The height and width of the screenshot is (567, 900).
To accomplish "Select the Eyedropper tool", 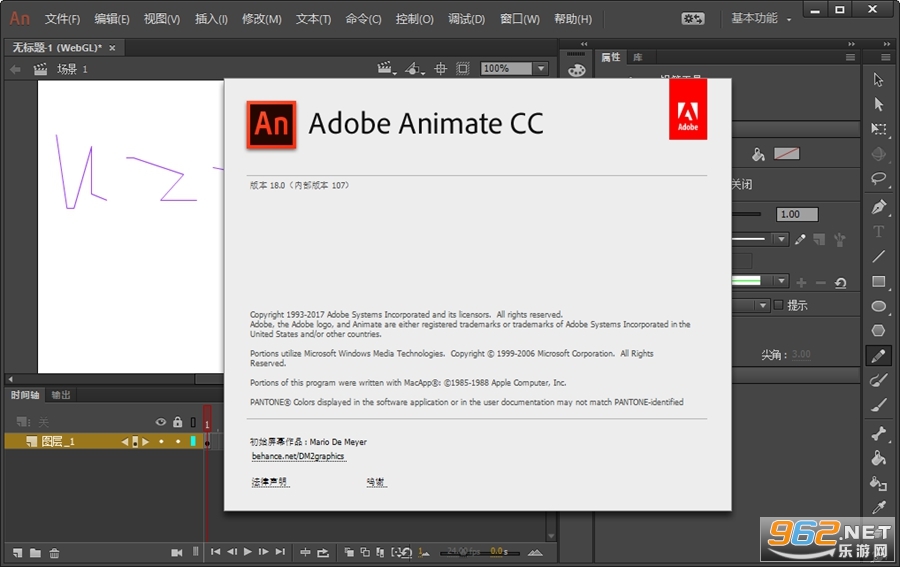I will click(878, 507).
